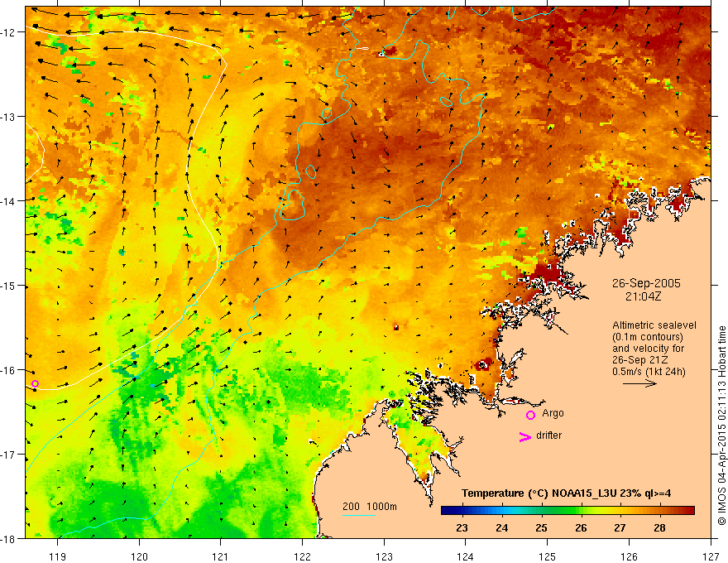Click the '26-Sep-2005' date label
728x563 pixels.
pyautogui.click(x=646, y=283)
